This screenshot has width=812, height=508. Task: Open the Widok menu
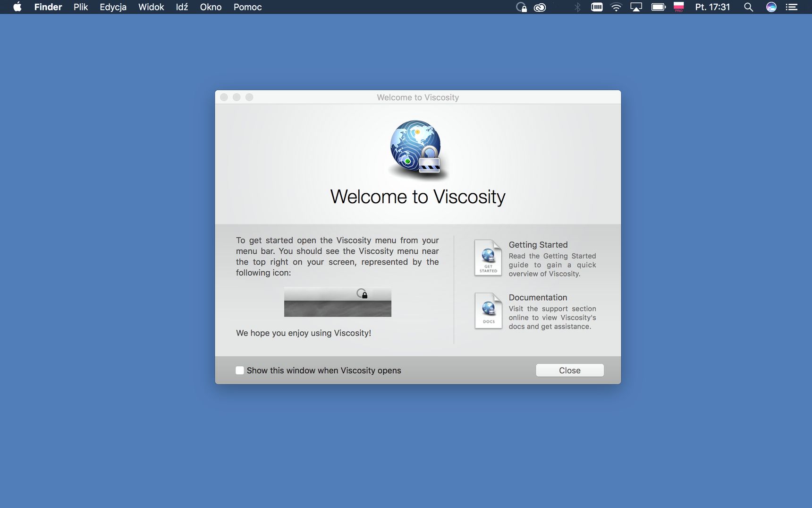151,7
